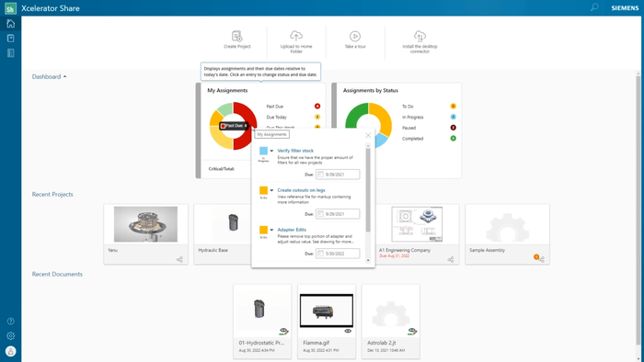This screenshot has height=362, width=644.
Task: Open the Verify filter stock link
Action: pyautogui.click(x=295, y=151)
